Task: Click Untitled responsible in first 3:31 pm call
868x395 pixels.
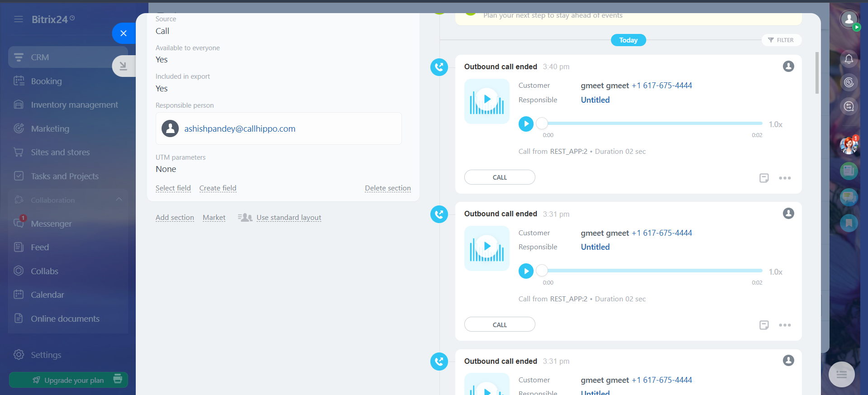Action: (595, 247)
